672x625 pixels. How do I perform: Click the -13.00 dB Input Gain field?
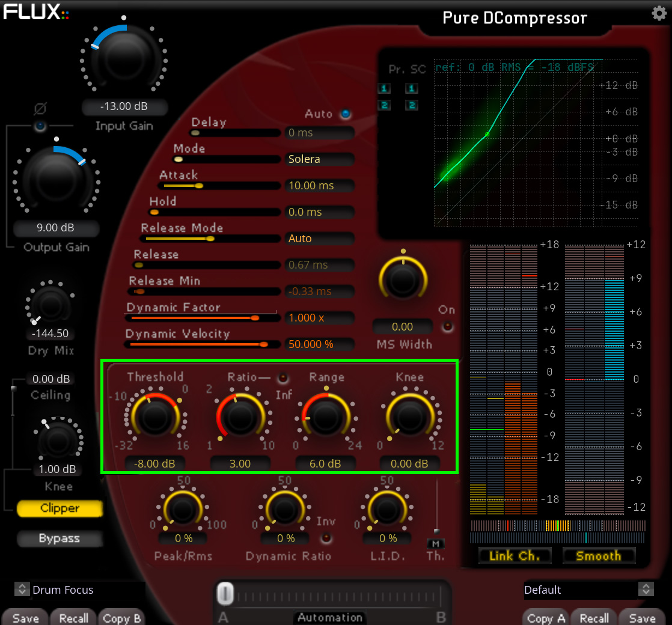124,106
